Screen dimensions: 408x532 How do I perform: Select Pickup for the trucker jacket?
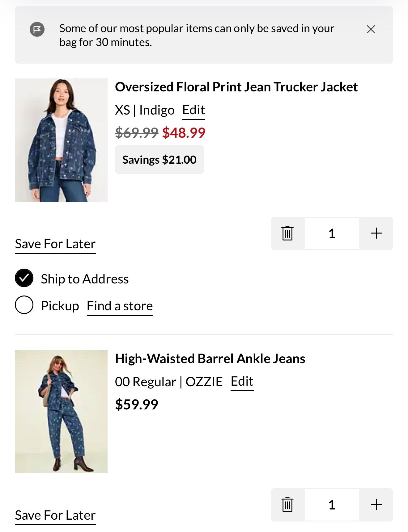click(x=24, y=305)
